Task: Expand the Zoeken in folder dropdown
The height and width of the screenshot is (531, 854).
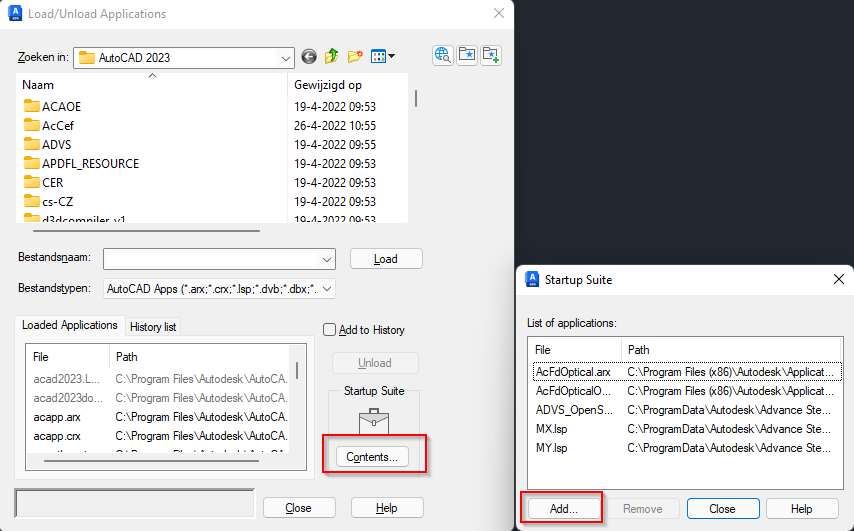Action: coord(285,58)
